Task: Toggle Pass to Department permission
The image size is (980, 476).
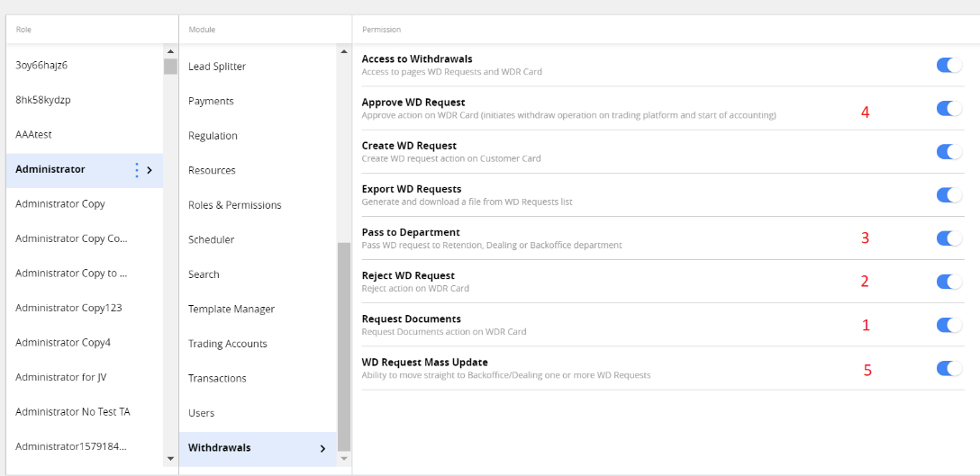Action: click(x=948, y=238)
